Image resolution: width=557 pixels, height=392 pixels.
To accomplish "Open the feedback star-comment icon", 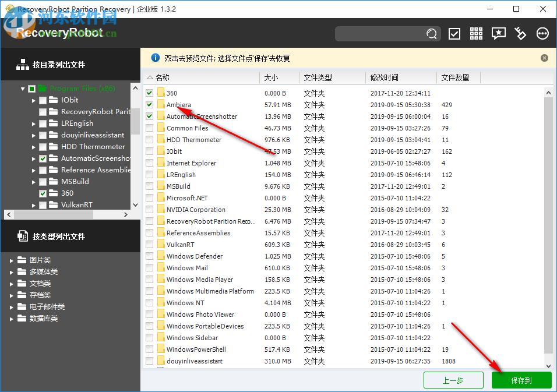I will click(498, 34).
